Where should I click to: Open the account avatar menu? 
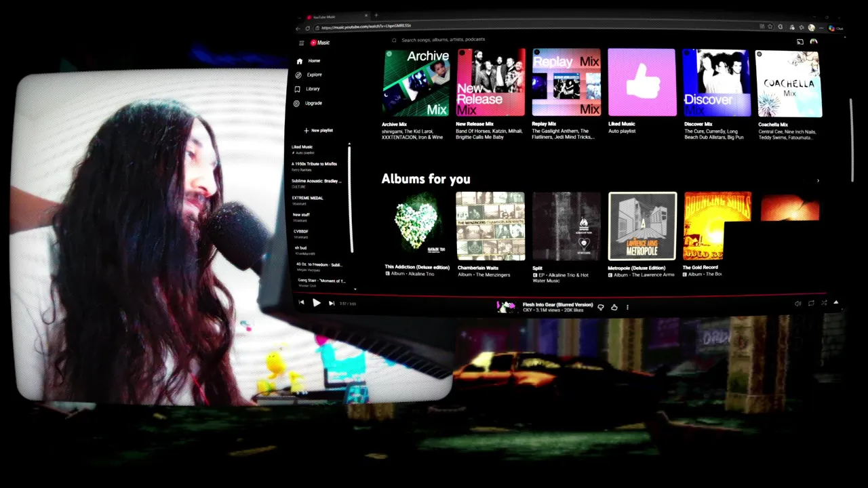tap(814, 42)
